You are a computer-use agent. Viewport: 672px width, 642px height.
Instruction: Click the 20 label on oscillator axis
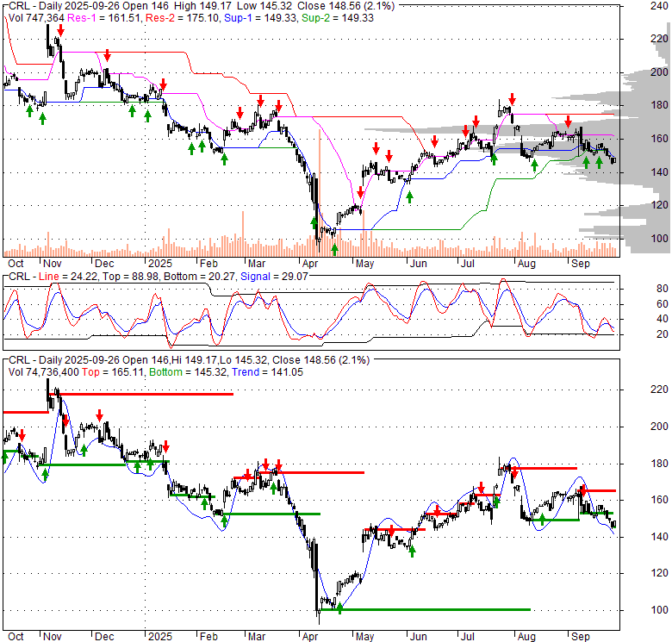[663, 333]
